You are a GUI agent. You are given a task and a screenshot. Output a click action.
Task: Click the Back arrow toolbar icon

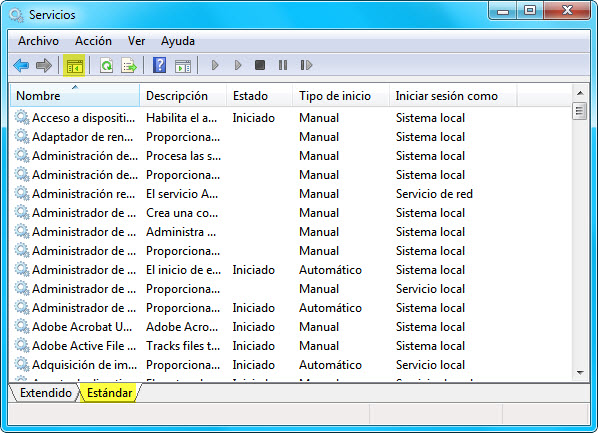click(x=21, y=66)
